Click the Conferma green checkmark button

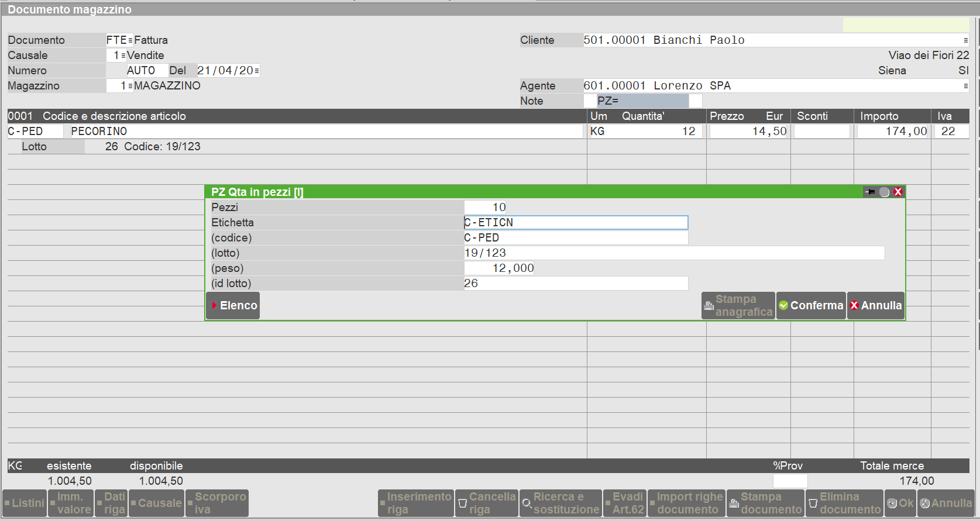(x=811, y=305)
